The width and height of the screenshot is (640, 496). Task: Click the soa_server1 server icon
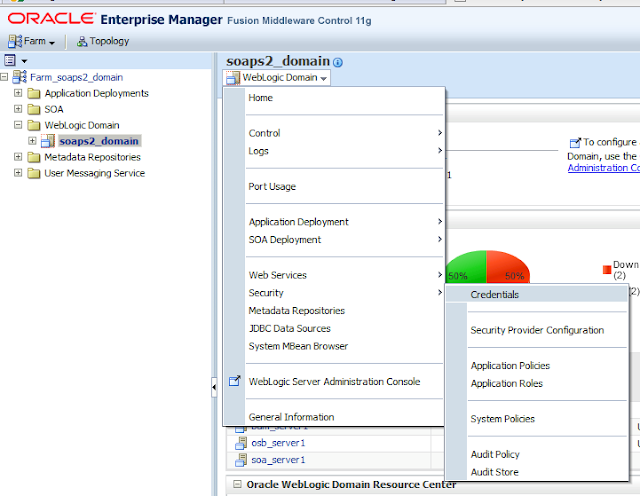point(241,460)
